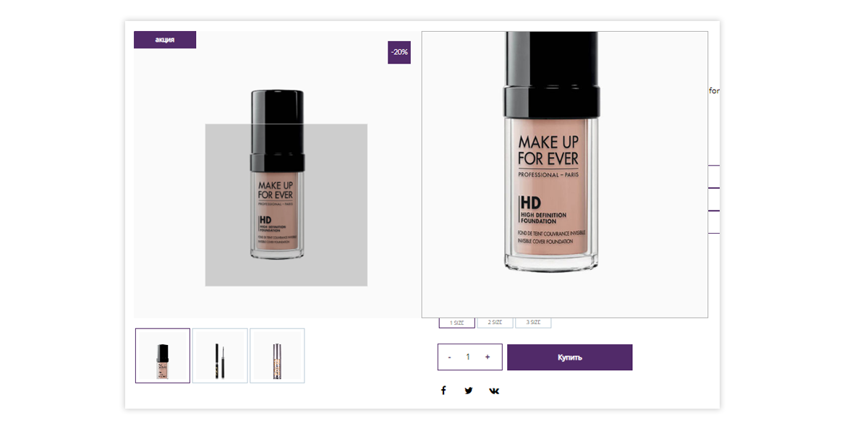Click the акция promo badge
This screenshot has height=434, width=868.
pyautogui.click(x=165, y=40)
